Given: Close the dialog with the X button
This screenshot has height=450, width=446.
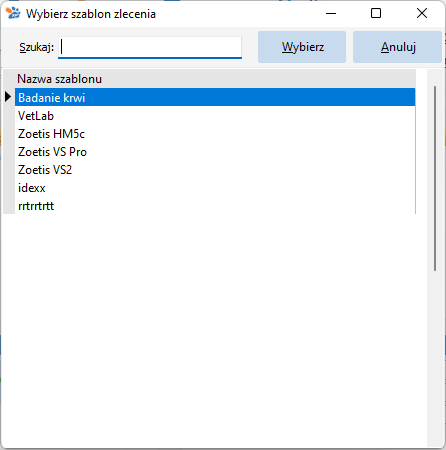Looking at the screenshot, I should (x=422, y=14).
